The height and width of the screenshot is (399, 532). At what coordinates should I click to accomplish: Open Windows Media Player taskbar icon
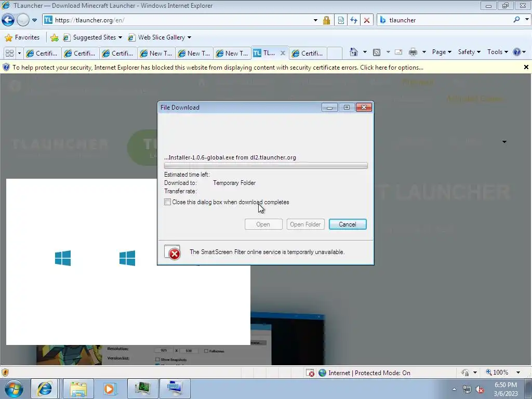(110, 389)
